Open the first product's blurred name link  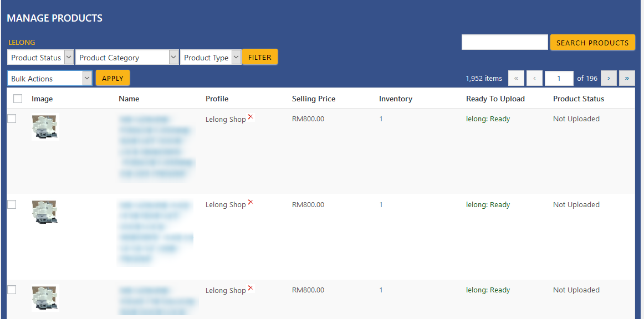(157, 147)
